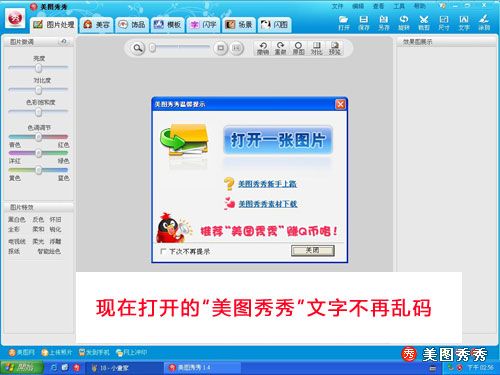Click the 发到手机 icon in bottom bar
This screenshot has height=375, width=500.
[82, 352]
